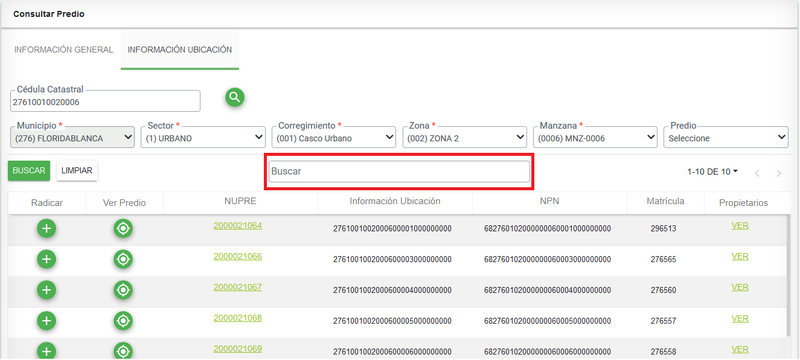This screenshot has height=360, width=800.
Task: Click the LIMPIAR button
Action: (x=77, y=171)
